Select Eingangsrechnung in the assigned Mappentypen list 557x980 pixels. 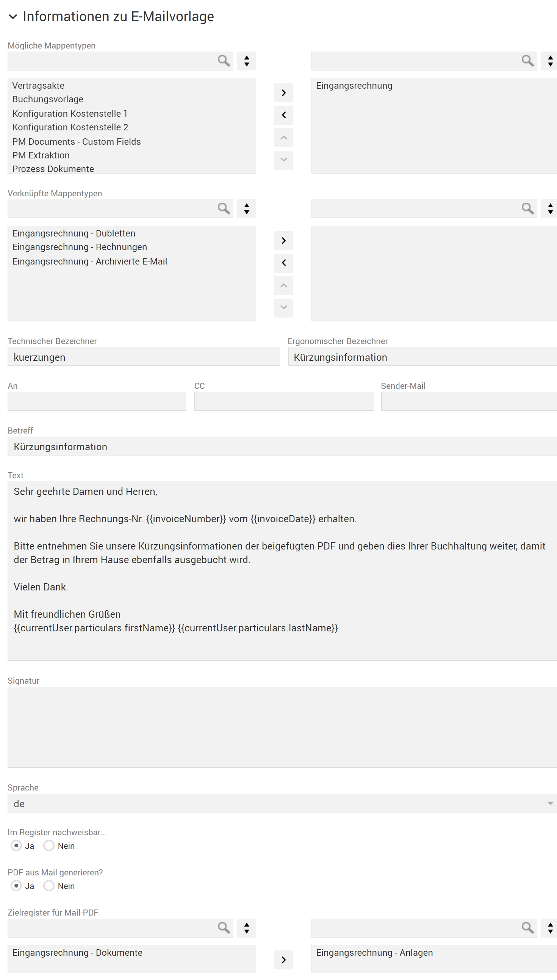[x=434, y=86]
